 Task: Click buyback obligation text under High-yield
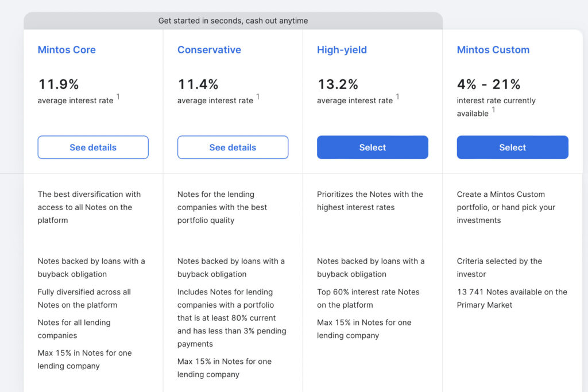pyautogui.click(x=370, y=267)
